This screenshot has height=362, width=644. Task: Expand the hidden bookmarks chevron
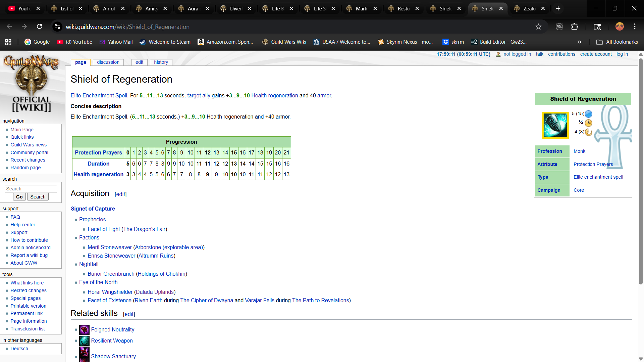pyautogui.click(x=579, y=42)
